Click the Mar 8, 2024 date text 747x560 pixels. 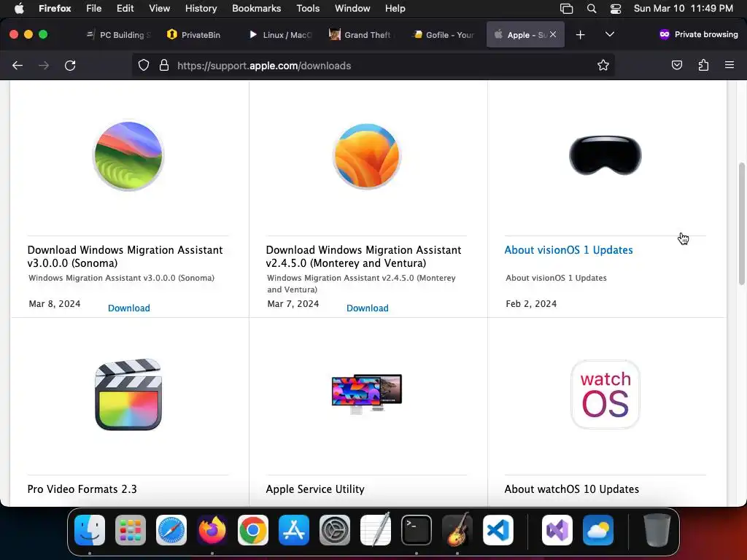[54, 304]
